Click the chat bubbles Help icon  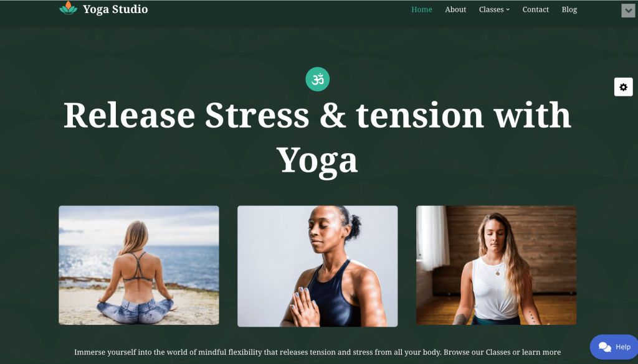pyautogui.click(x=604, y=347)
